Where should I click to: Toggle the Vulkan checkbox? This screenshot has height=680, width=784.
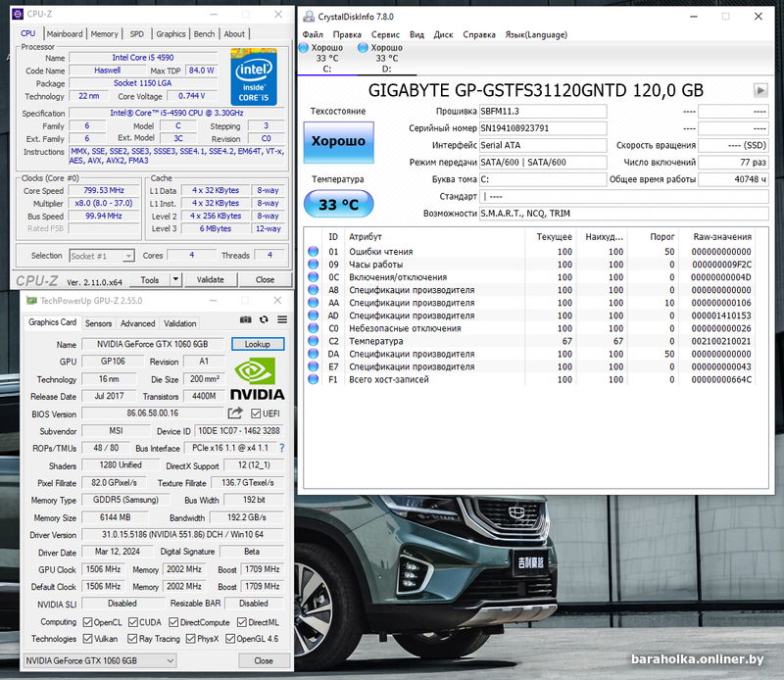pos(87,639)
